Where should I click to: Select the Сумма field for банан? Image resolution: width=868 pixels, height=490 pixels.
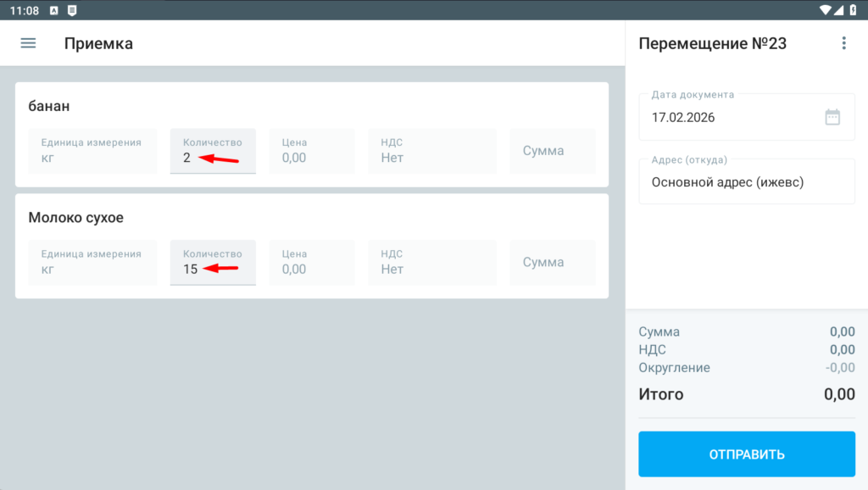(552, 151)
